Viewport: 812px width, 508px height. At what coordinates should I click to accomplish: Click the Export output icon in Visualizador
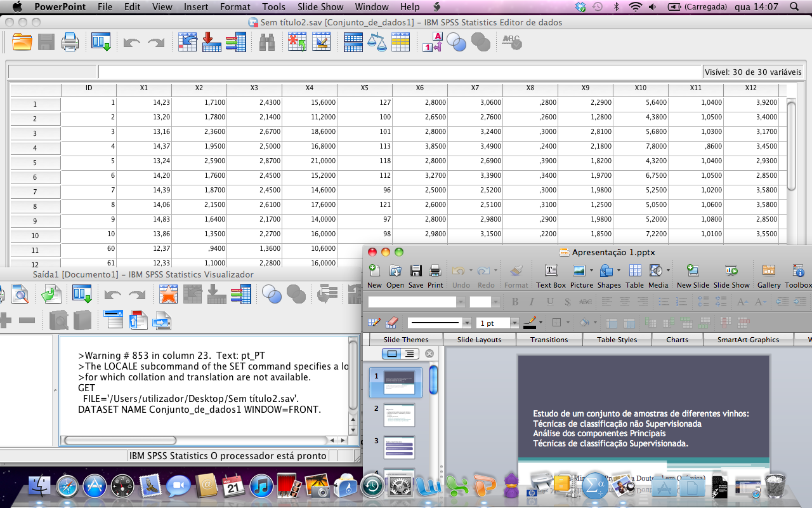point(52,294)
